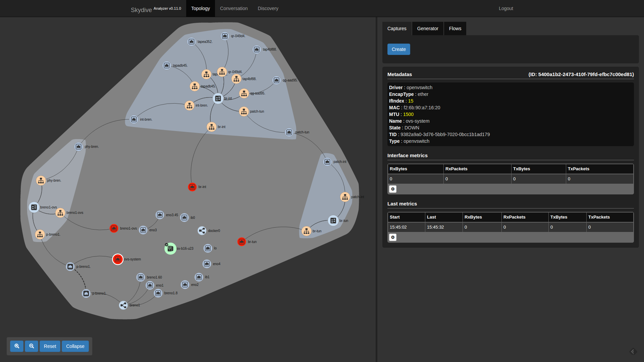
Task: Select the br-int switch node in namespace group
Action: (218, 98)
